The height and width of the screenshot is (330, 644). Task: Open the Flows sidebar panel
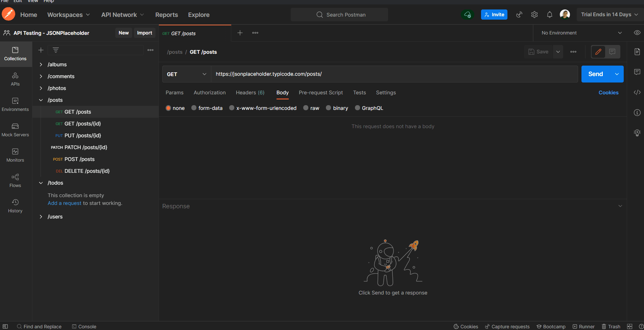click(x=15, y=181)
